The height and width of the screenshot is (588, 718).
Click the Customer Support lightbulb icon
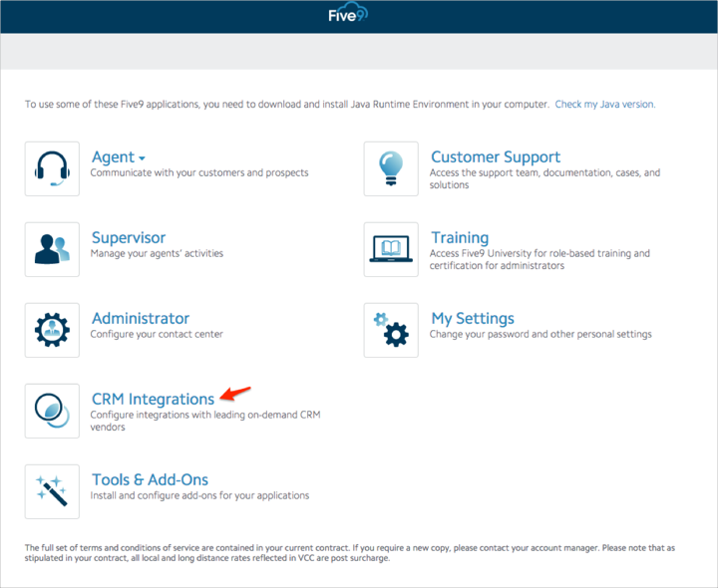[x=391, y=168]
